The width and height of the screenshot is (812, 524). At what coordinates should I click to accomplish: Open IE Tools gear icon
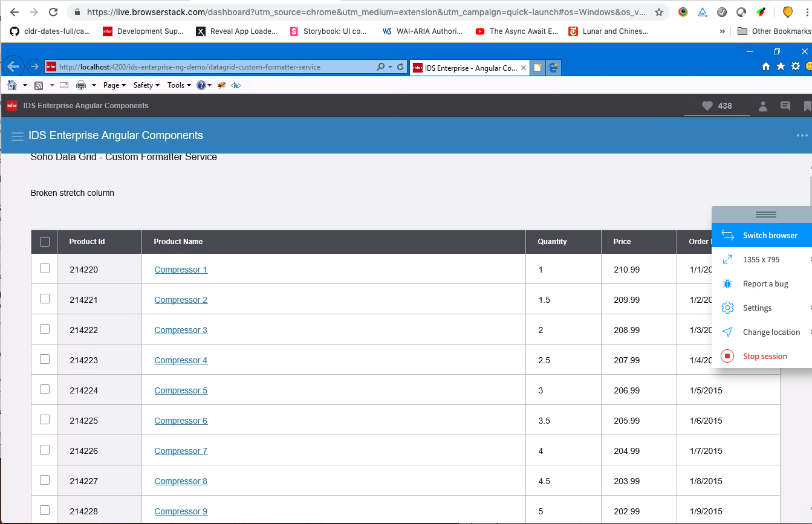pos(796,66)
